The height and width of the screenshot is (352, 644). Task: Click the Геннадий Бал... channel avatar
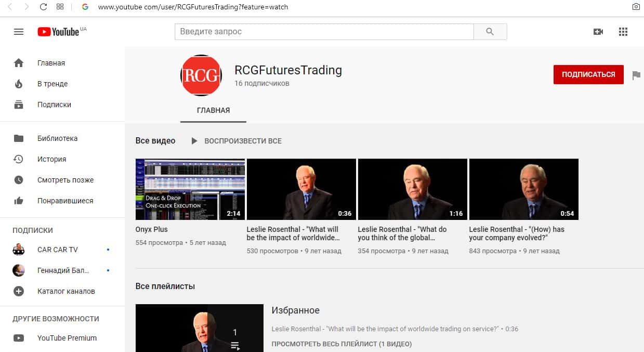coord(19,270)
